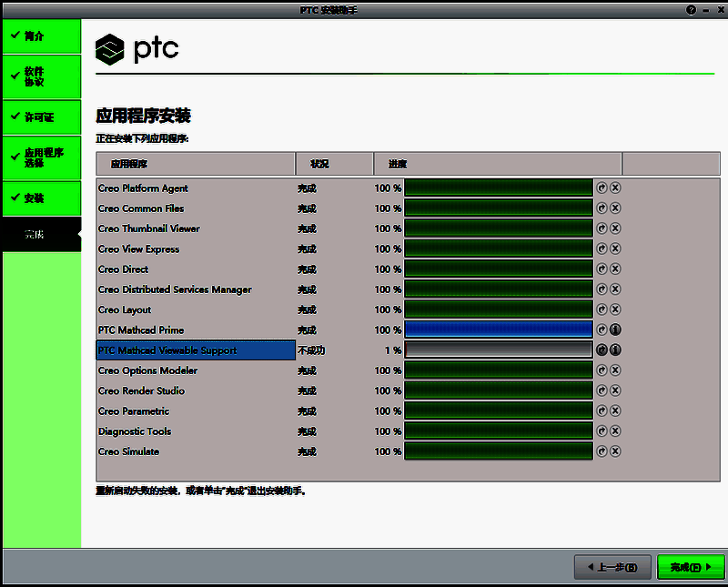This screenshot has height=587, width=728.
Task: Go to the 简介 step in sidebar
Action: (x=41, y=36)
